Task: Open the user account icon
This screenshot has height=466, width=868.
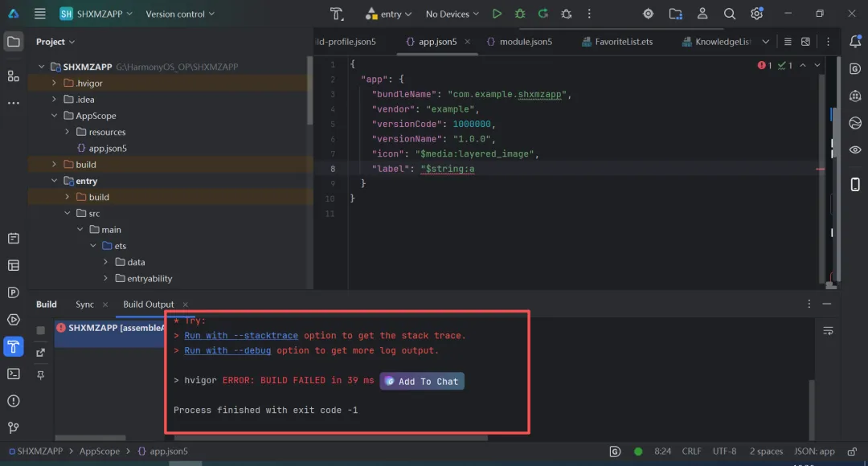Action: coord(702,14)
